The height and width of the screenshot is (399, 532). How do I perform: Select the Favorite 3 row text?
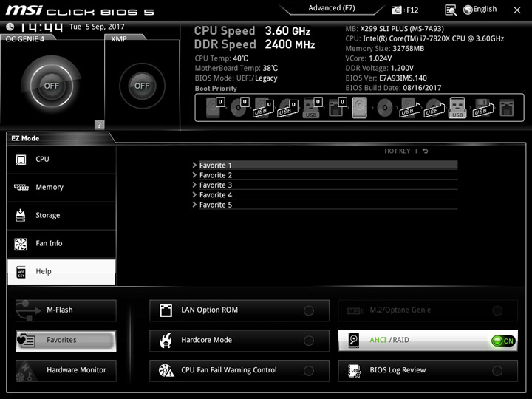click(x=216, y=185)
